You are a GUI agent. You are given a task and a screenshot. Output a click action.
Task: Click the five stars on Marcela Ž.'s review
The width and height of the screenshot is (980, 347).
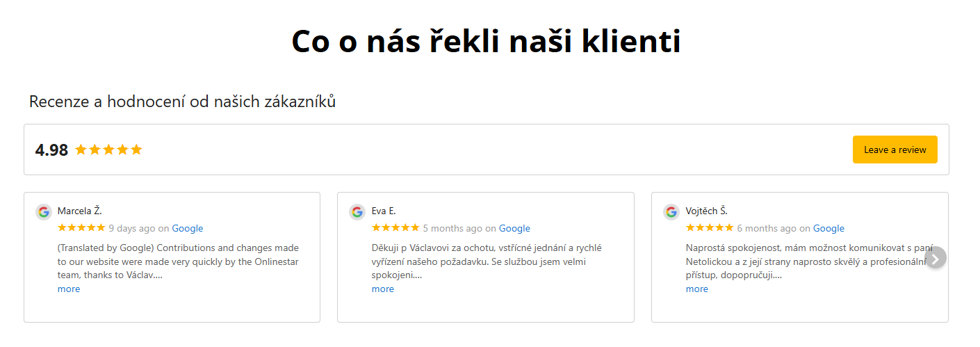point(81,228)
